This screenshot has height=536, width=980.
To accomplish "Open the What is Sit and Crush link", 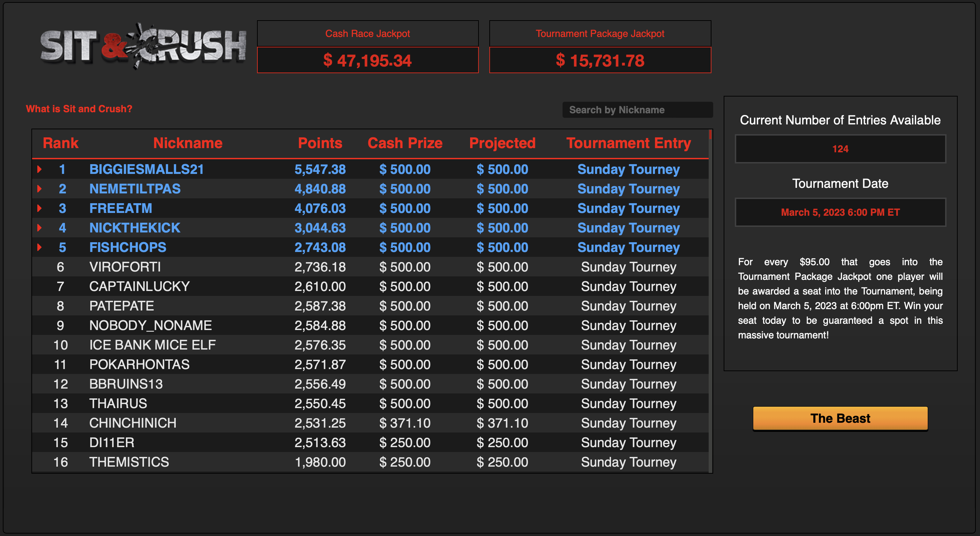I will [79, 109].
